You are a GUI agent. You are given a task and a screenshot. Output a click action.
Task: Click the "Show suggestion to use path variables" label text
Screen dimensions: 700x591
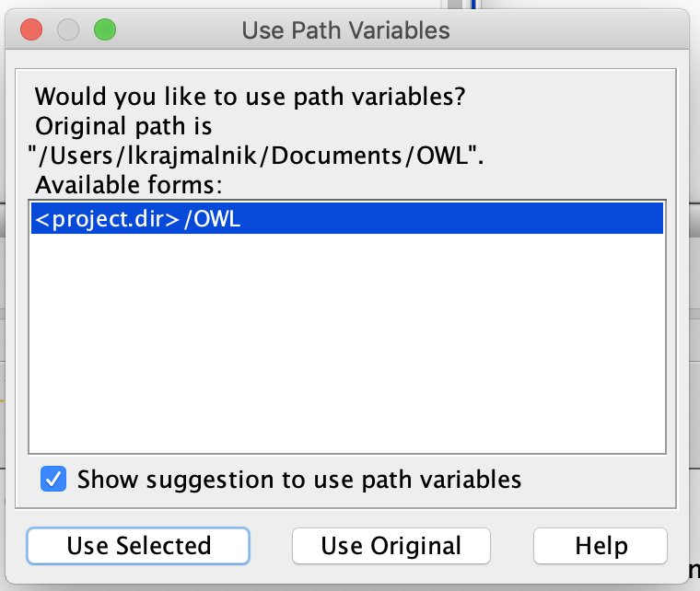point(299,480)
